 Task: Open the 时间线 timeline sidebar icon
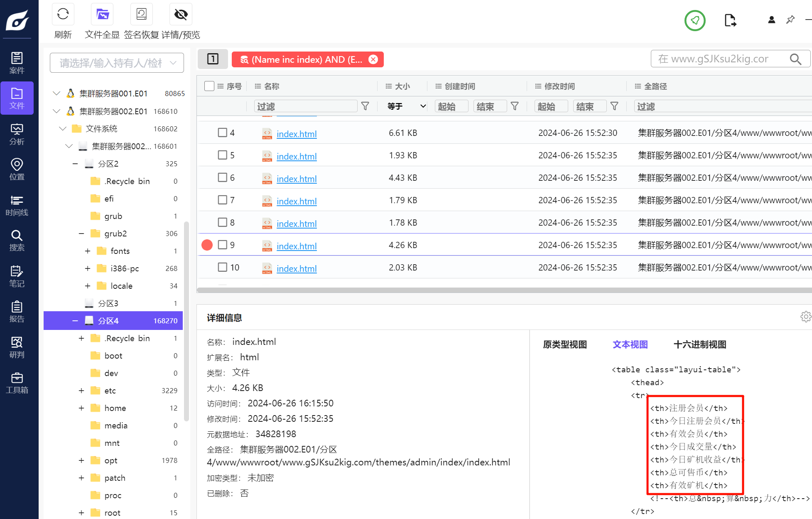[x=17, y=206]
